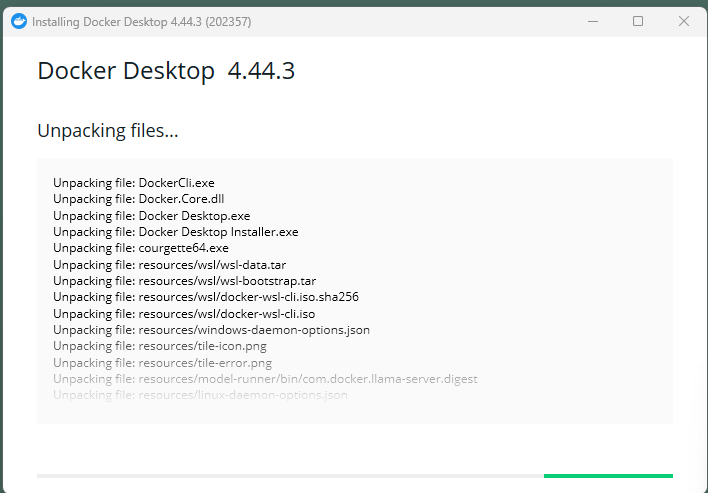Select the log line ending 'docker-wsl-cli.iso'
This screenshot has width=708, height=493.
pyautogui.click(x=184, y=314)
